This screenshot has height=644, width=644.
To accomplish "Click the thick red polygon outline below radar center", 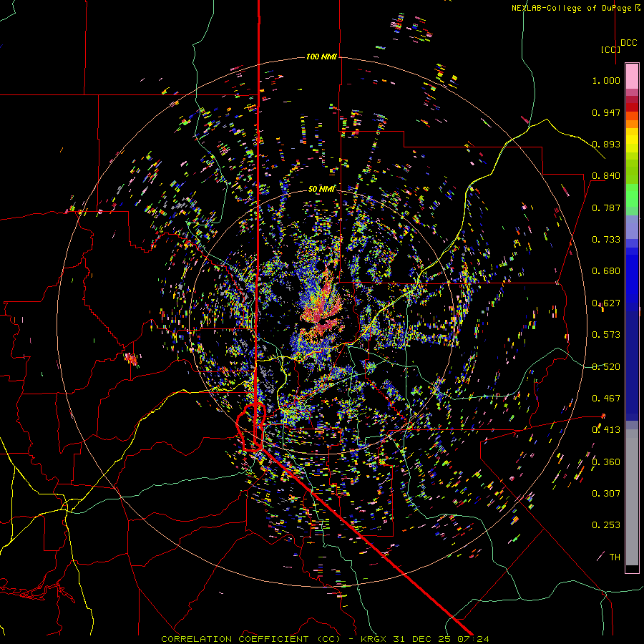I will point(251,427).
